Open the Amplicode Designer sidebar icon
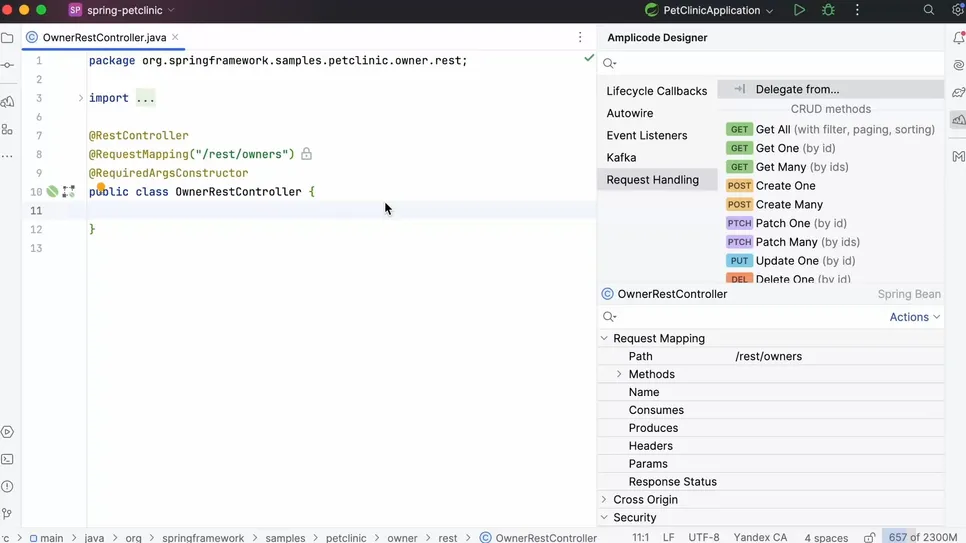This screenshot has width=966, height=543. pos(959,120)
